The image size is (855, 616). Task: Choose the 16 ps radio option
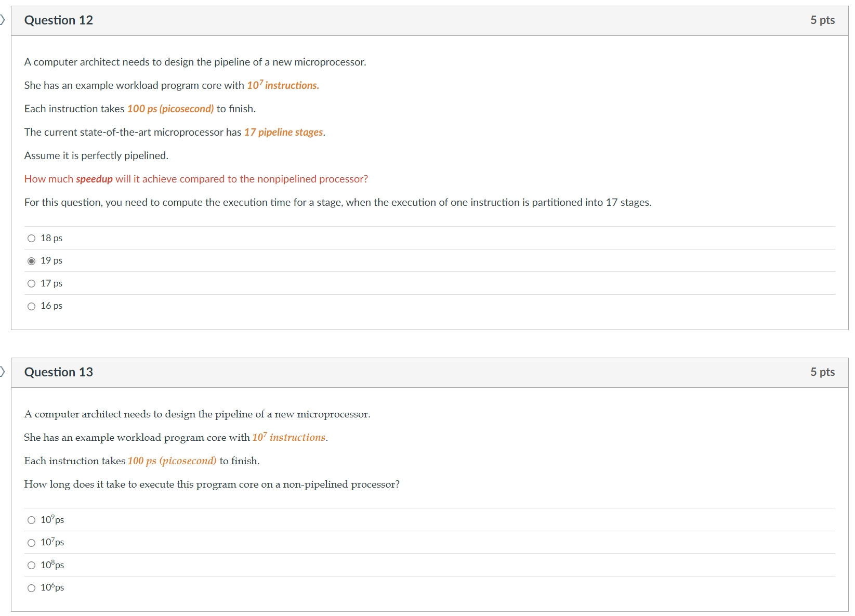[x=32, y=306]
